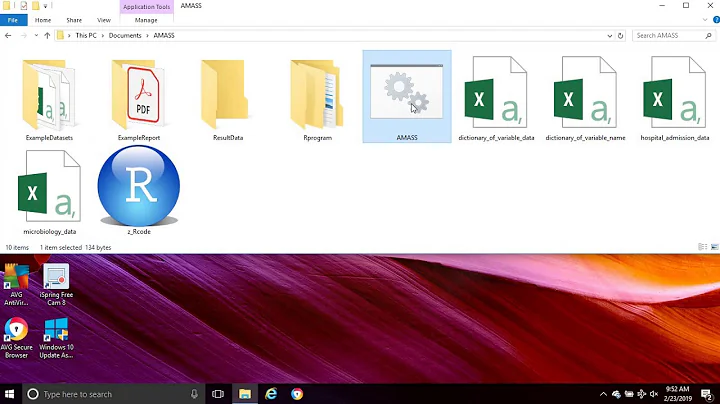Click the Application Tools contextual tab
Viewport: 720px width, 404px height.
[x=146, y=7]
